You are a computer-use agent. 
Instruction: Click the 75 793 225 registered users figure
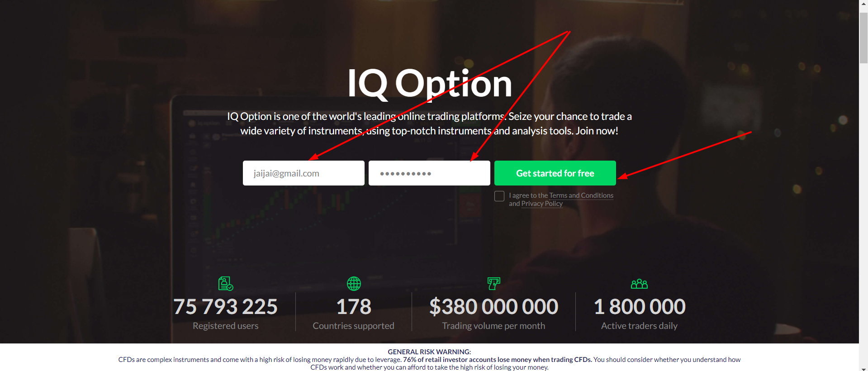point(225,307)
